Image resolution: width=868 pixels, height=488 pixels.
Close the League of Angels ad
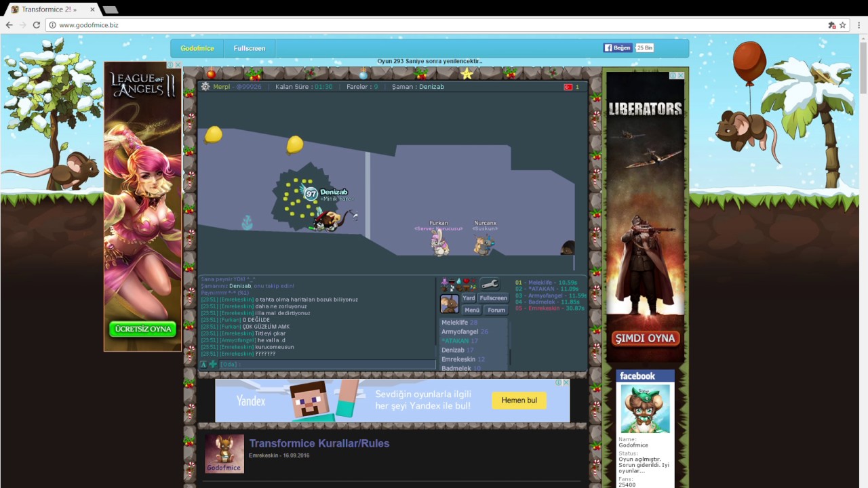click(178, 65)
